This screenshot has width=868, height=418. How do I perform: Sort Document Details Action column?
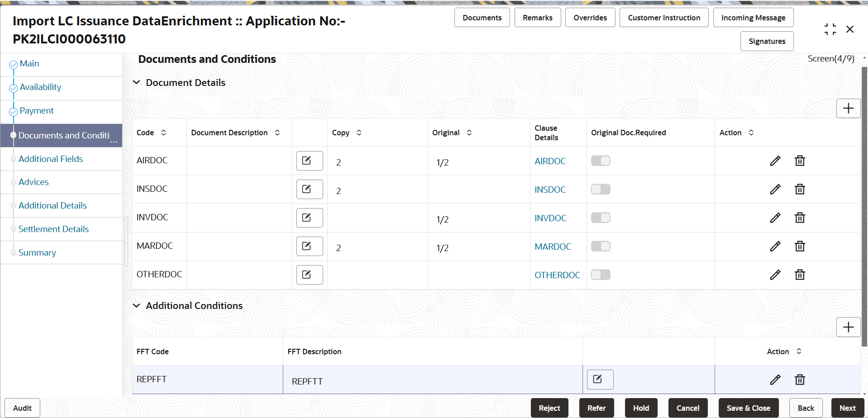coord(751,133)
